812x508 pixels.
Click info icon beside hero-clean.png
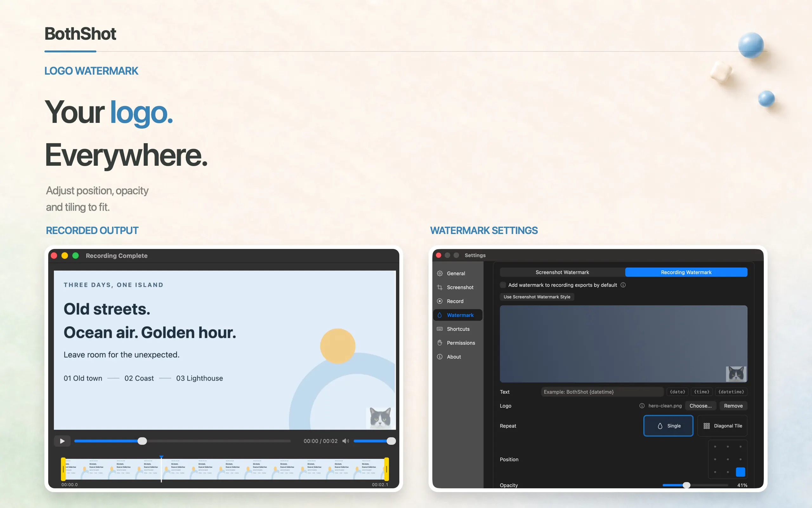(x=642, y=405)
